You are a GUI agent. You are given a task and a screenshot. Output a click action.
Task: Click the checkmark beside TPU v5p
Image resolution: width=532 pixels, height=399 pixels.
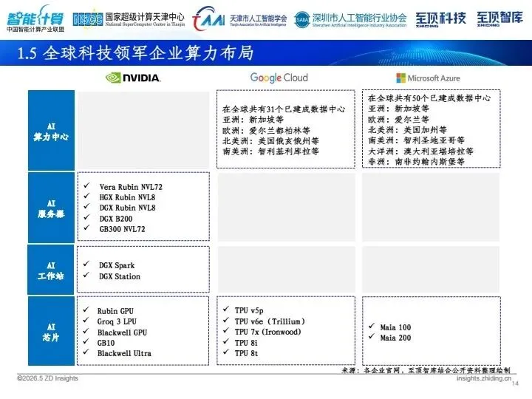[x=226, y=309]
